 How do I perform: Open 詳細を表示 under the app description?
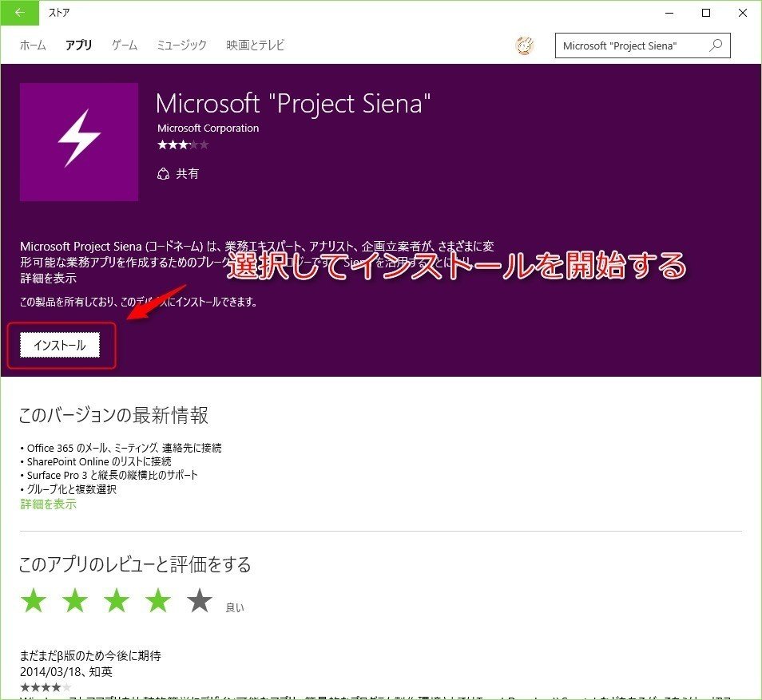(x=48, y=279)
